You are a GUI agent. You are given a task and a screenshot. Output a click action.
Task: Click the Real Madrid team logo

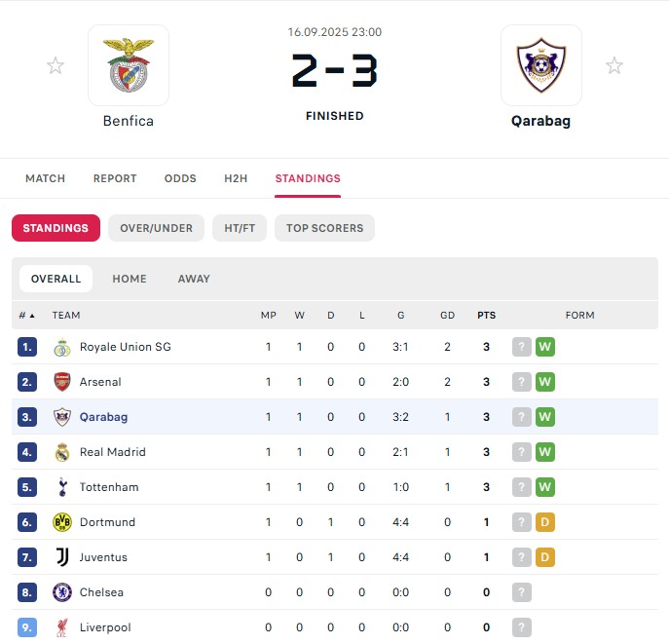62,452
